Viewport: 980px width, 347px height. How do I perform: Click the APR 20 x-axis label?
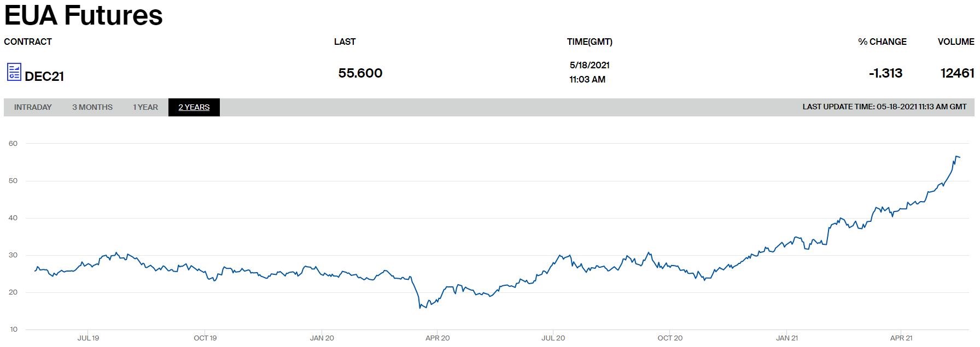(437, 338)
